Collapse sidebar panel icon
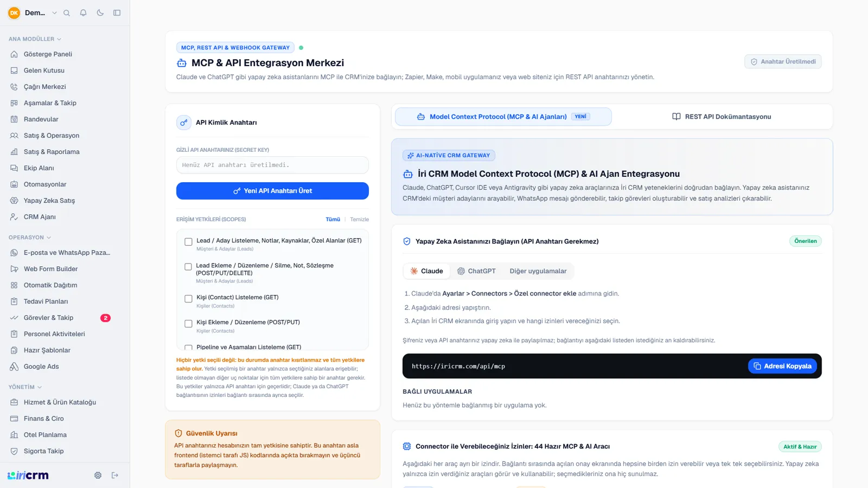Viewport: 868px width, 488px height. pos(117,13)
